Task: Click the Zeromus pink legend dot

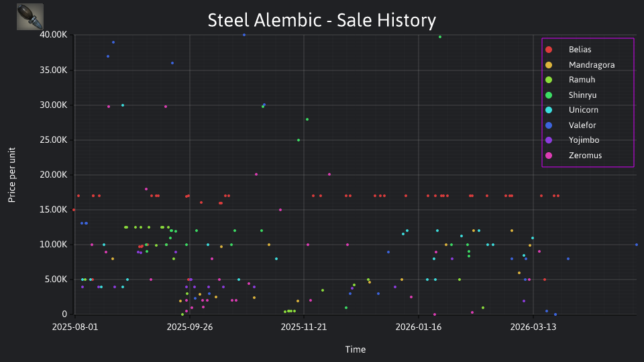Action: (549, 156)
